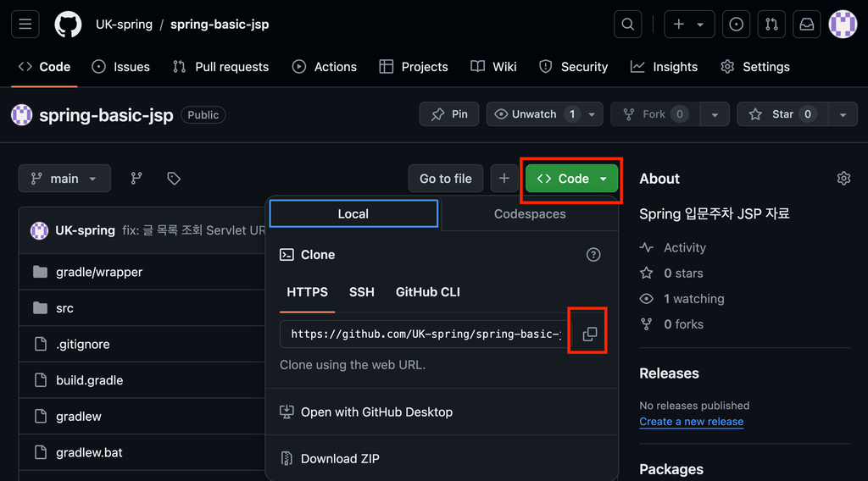This screenshot has height=481, width=868.
Task: Click the 0 stars link
Action: (671, 274)
